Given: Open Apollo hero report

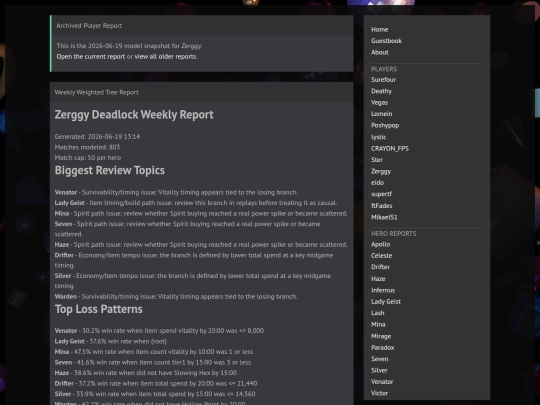Looking at the screenshot, I should pyautogui.click(x=381, y=244).
